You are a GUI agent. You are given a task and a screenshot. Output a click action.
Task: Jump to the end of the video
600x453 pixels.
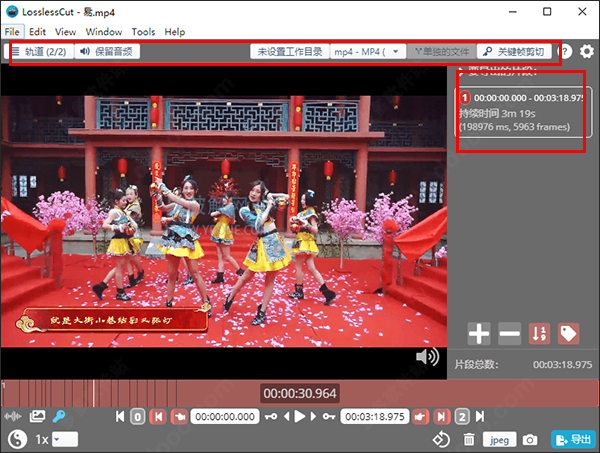point(480,416)
